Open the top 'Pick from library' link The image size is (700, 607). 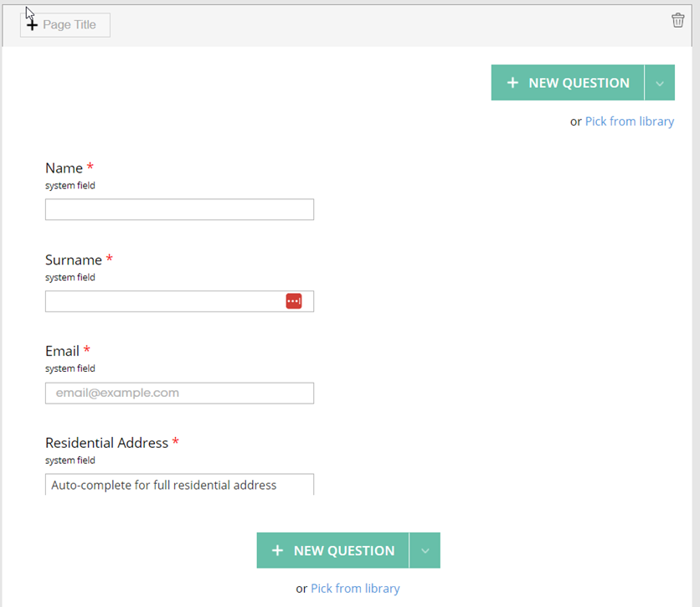click(630, 121)
